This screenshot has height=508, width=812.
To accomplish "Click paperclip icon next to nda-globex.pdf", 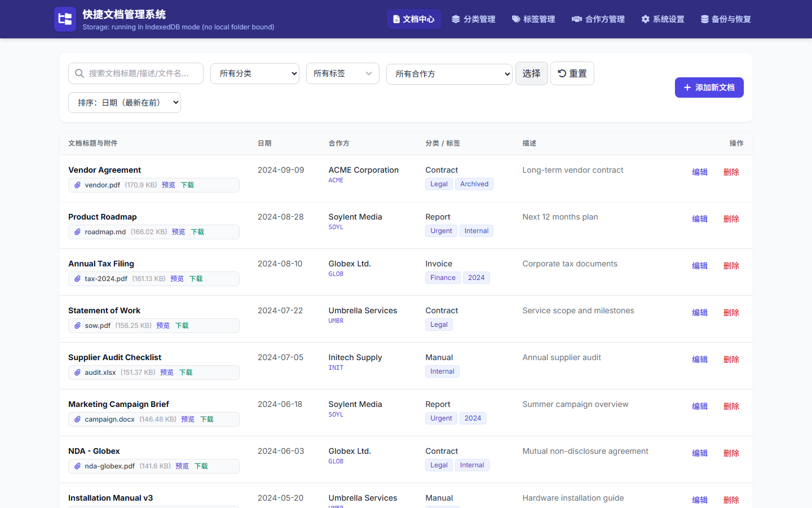I will click(x=78, y=466).
